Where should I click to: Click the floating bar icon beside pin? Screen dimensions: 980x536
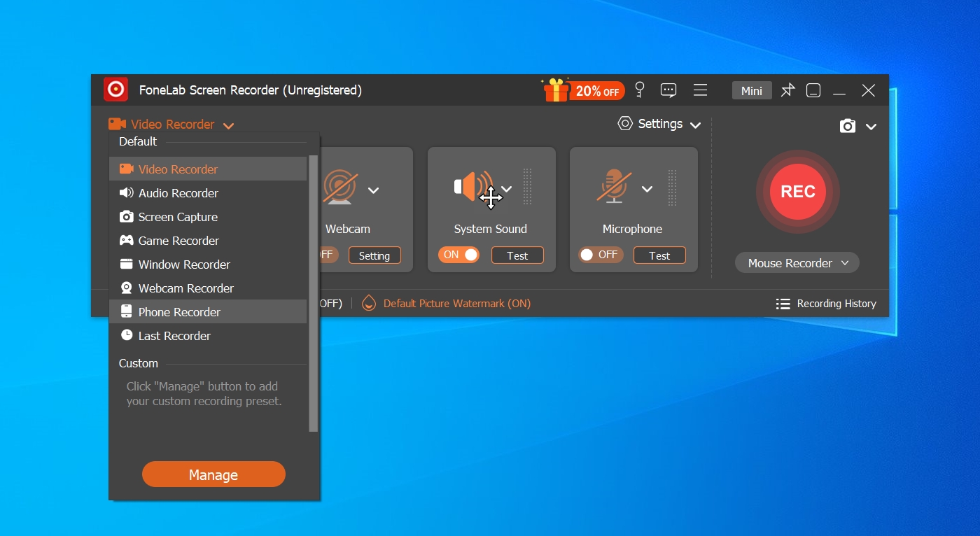click(813, 90)
